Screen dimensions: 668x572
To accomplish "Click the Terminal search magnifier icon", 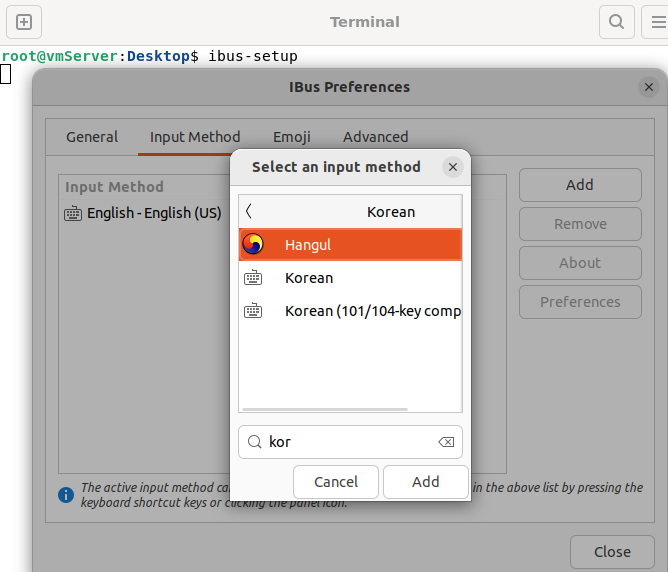I will click(616, 22).
